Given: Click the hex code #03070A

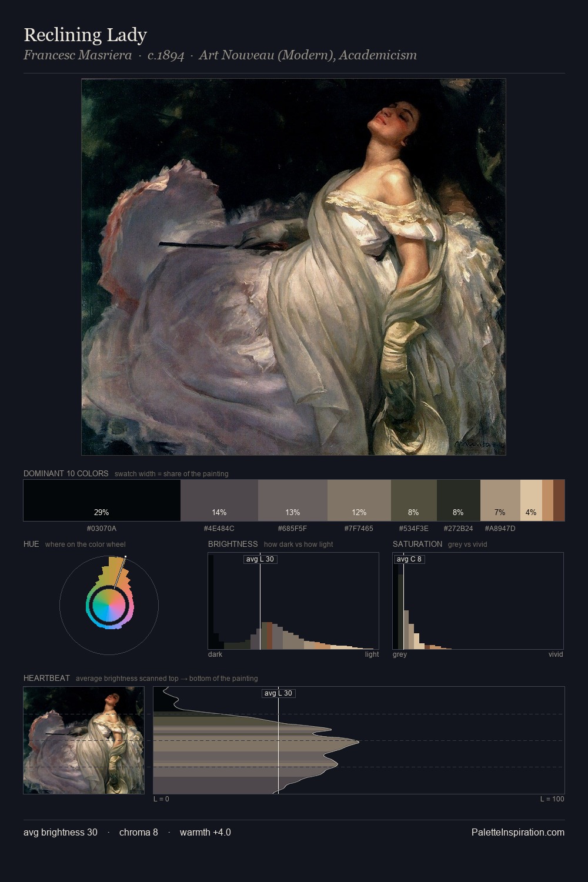Looking at the screenshot, I should tap(102, 529).
